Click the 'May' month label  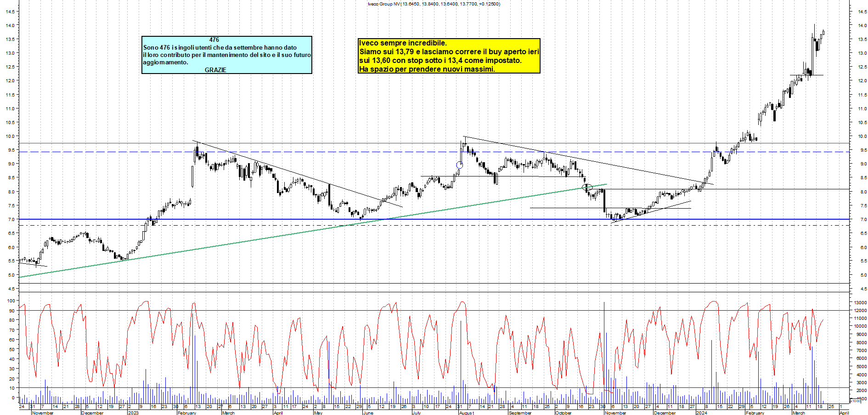[318, 413]
